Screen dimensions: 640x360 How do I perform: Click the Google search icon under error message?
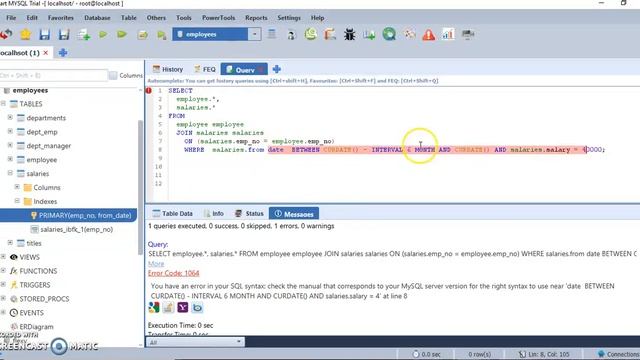(154, 307)
